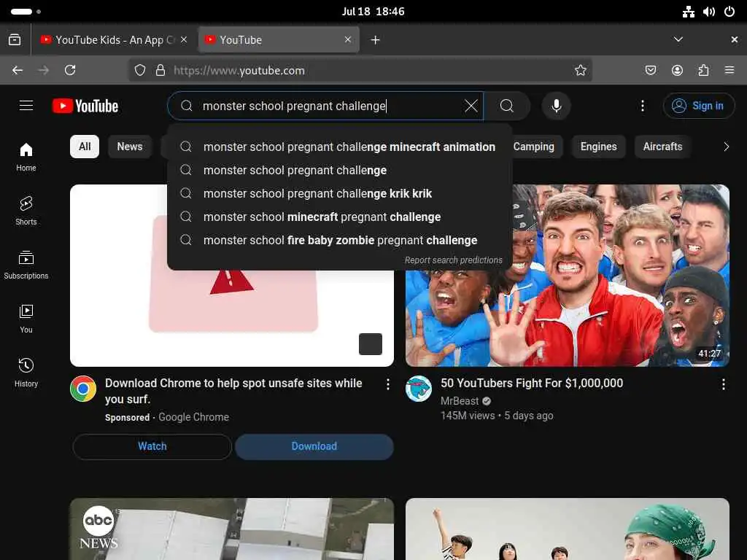Viewport: 747px width, 560px height.
Task: Open MrBeast channel avatar
Action: pos(419,389)
